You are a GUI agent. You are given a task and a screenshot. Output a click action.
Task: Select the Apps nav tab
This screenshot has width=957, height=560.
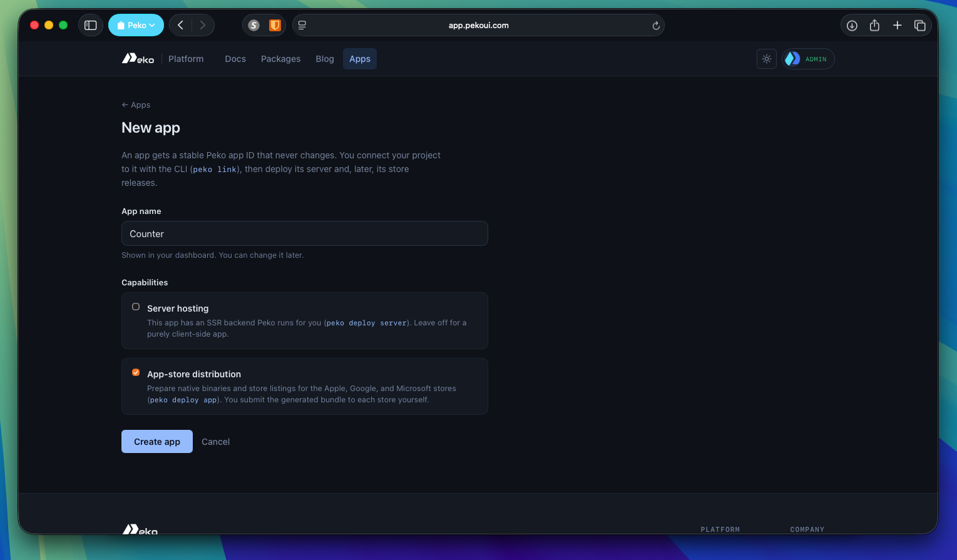pos(360,59)
